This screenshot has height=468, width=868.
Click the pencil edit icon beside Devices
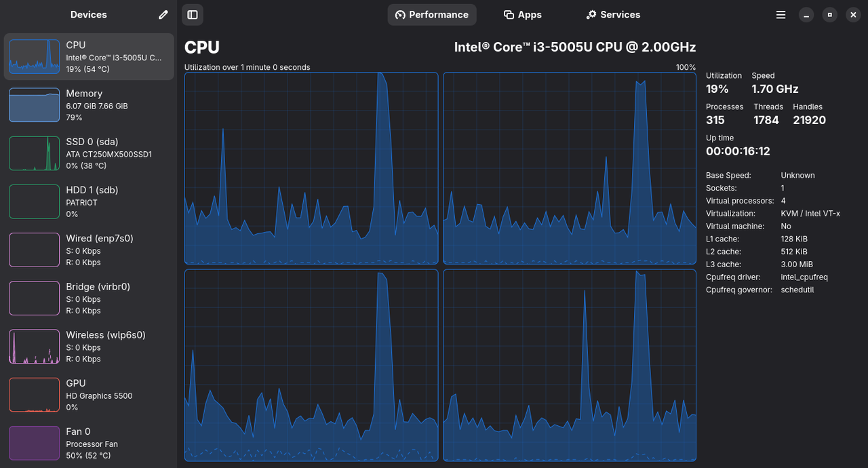coord(163,14)
